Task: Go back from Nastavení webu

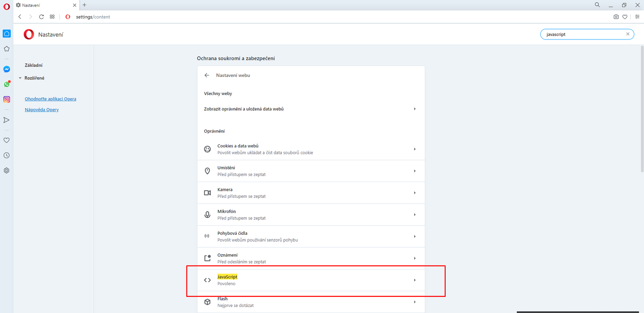Action: coord(207,75)
